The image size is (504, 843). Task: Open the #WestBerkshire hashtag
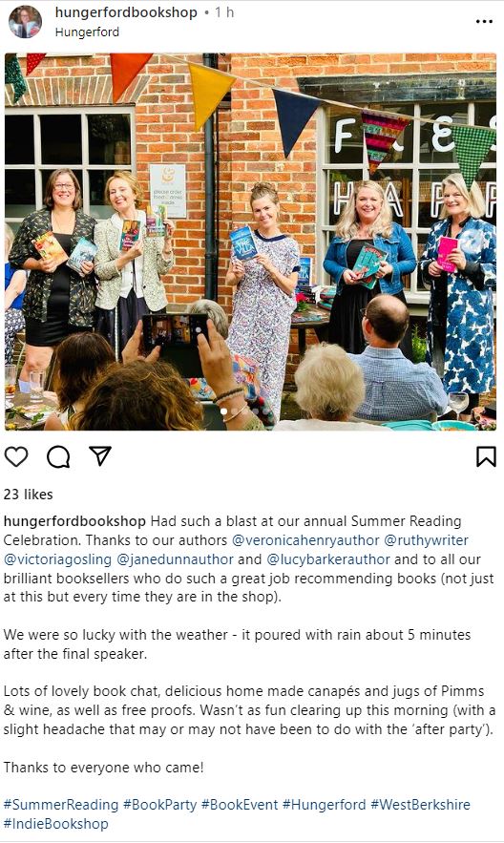(420, 804)
